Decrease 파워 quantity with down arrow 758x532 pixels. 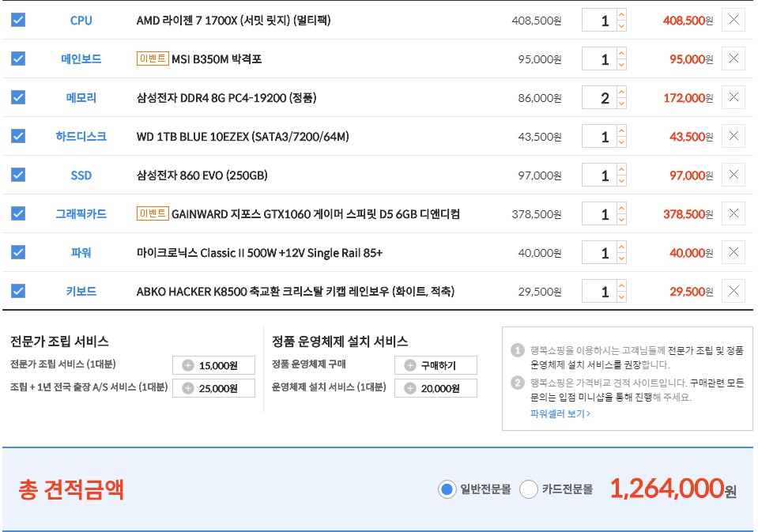(x=622, y=258)
